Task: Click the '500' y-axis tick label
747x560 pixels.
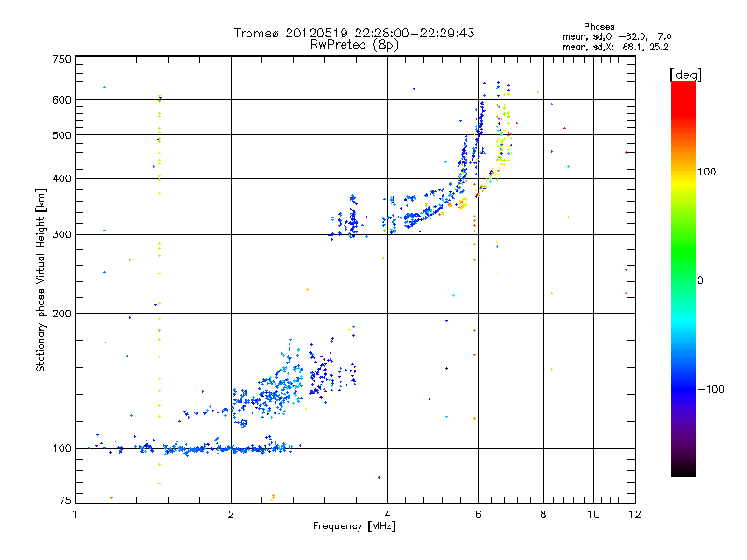Action: pyautogui.click(x=62, y=135)
